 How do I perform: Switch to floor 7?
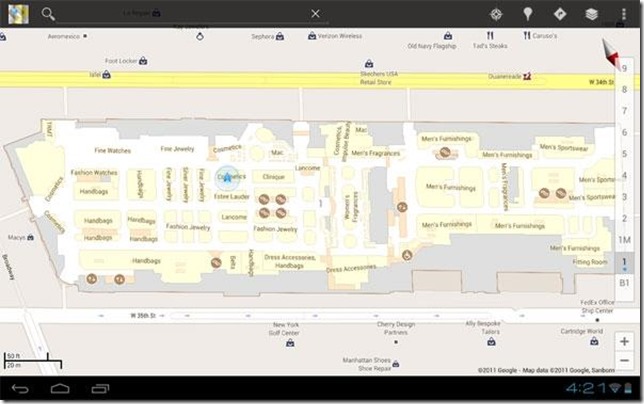[624, 111]
